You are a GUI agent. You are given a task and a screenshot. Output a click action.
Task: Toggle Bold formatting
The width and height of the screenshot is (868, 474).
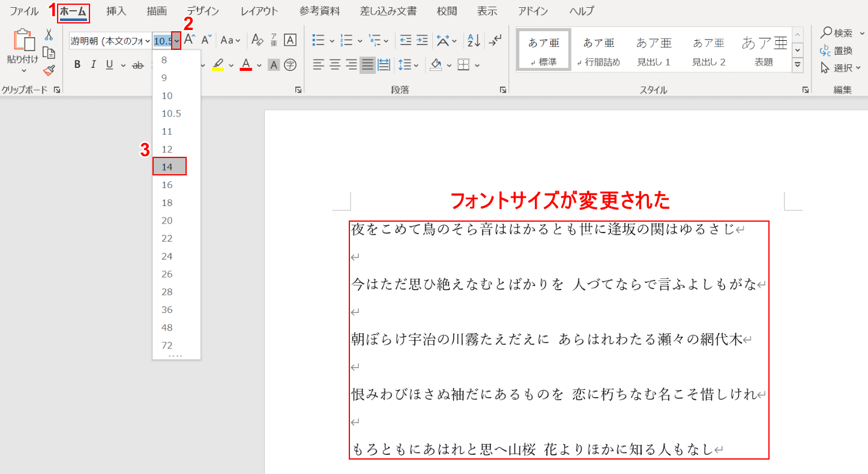pos(77,64)
